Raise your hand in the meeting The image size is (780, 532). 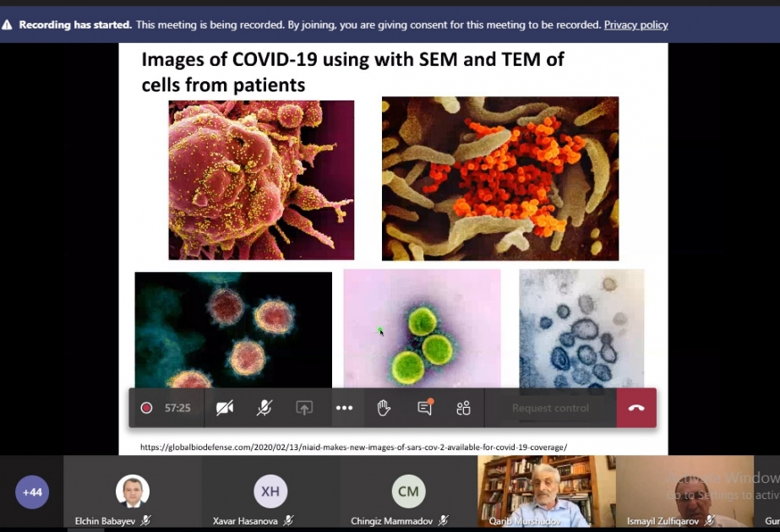pos(384,408)
